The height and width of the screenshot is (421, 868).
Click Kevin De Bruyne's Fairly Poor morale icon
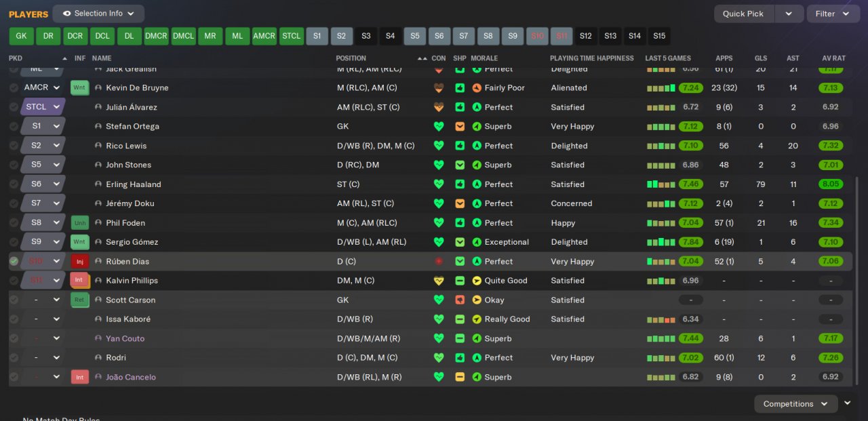(477, 87)
